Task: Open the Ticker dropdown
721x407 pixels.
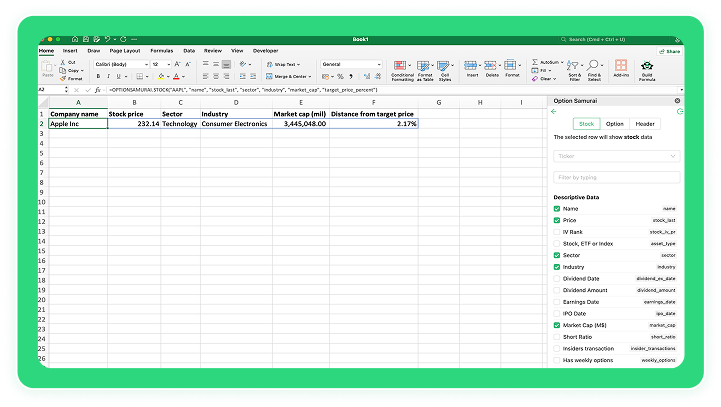Action: [x=617, y=156]
